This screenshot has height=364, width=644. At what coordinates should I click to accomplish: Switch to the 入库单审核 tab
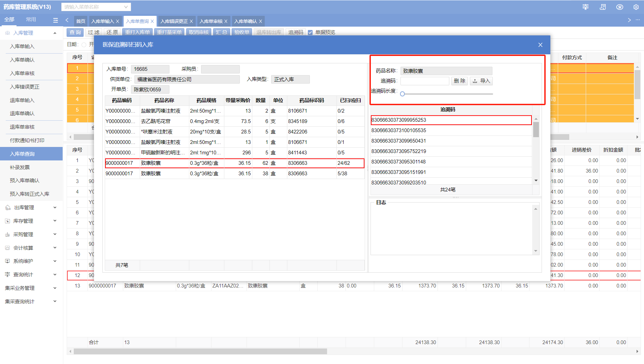click(x=211, y=21)
